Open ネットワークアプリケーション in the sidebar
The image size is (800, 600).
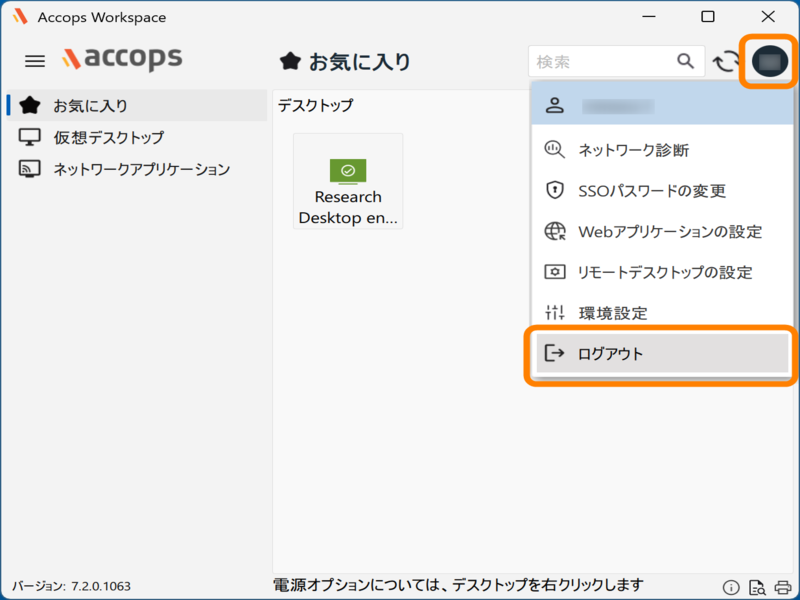tap(137, 169)
